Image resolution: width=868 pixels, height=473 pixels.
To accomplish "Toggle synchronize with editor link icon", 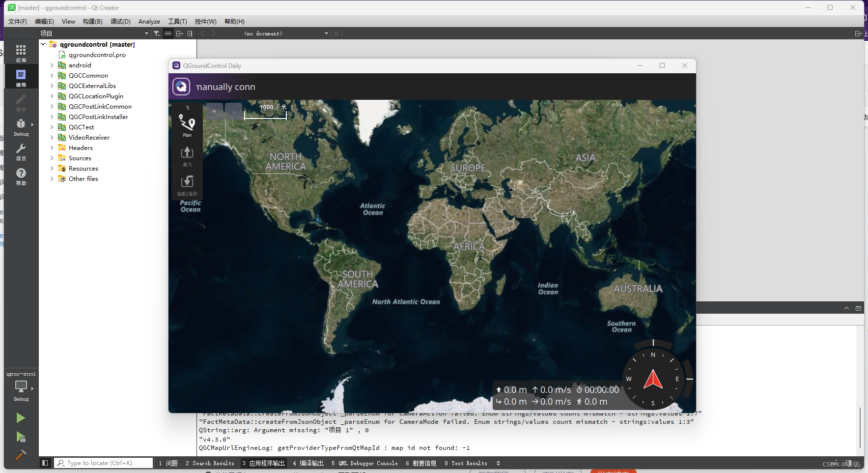I will [168, 33].
